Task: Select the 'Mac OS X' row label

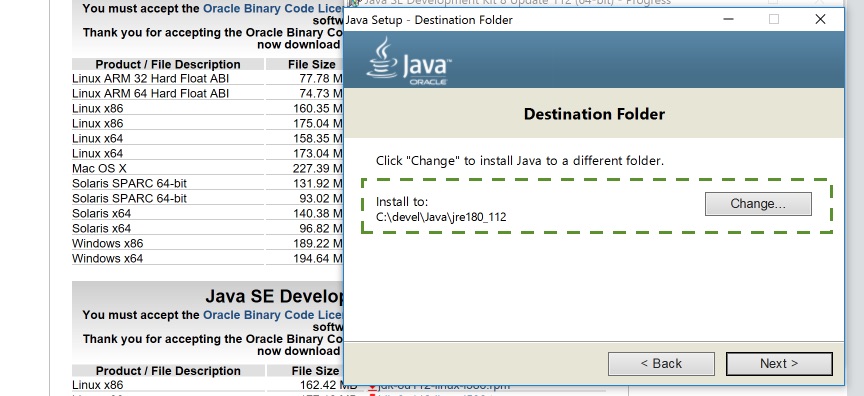Action: point(99,168)
